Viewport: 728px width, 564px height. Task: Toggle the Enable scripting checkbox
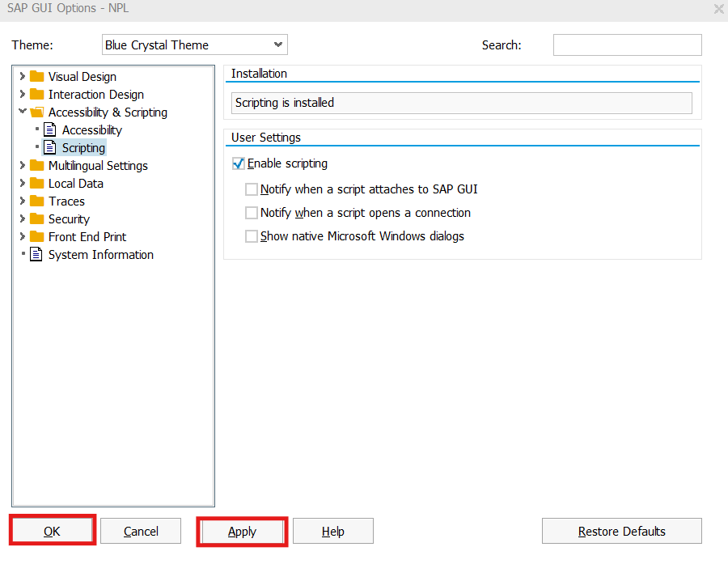pyautogui.click(x=238, y=163)
